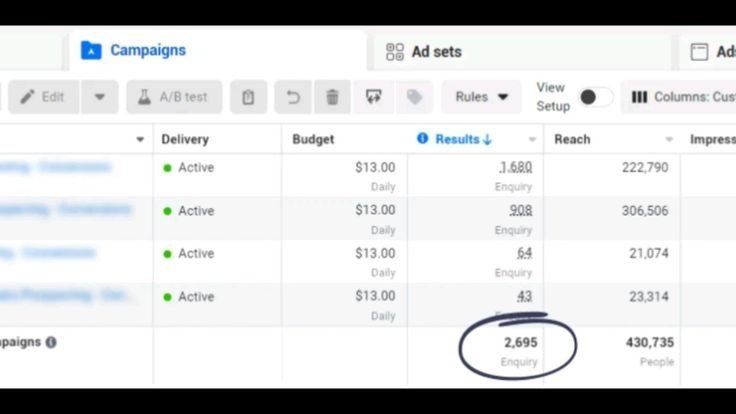Toggle the View Setup switch
Viewport: 736px width, 414px height.
[x=595, y=97]
